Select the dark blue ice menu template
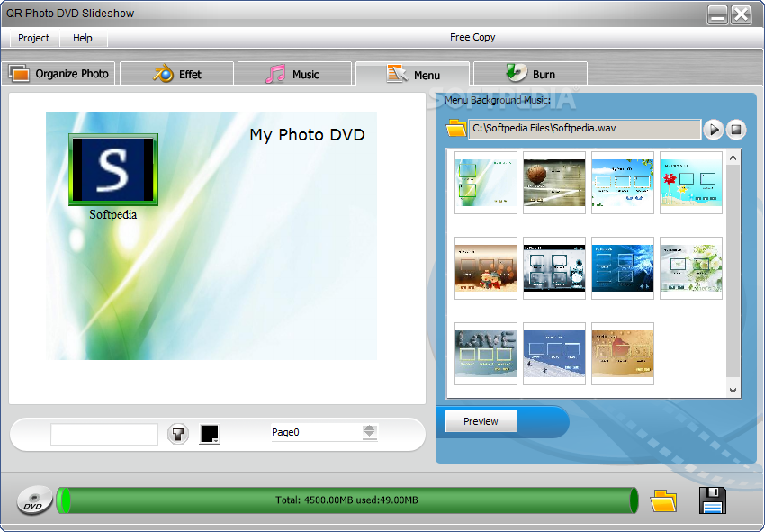Image resolution: width=765 pixels, height=532 pixels. click(x=623, y=268)
